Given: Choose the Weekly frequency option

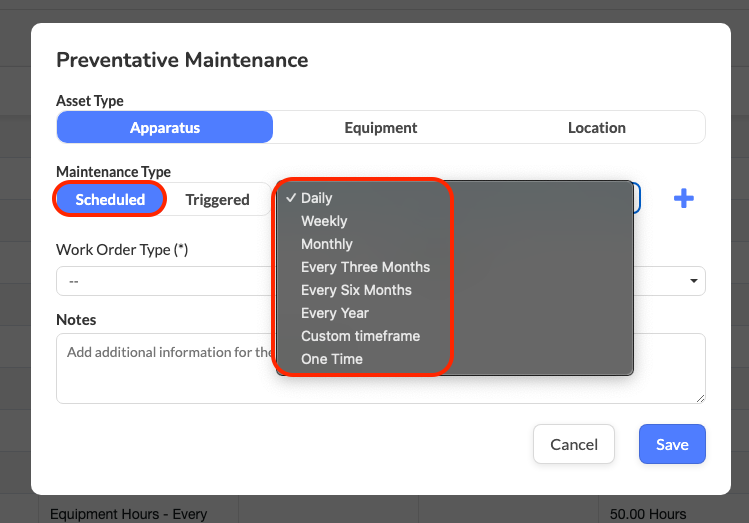Looking at the screenshot, I should [x=324, y=221].
